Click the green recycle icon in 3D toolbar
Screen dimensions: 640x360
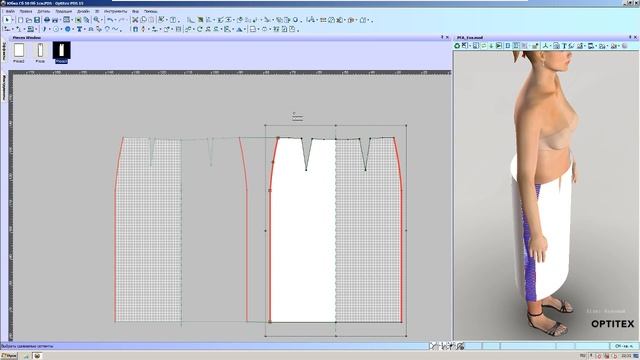[457, 46]
